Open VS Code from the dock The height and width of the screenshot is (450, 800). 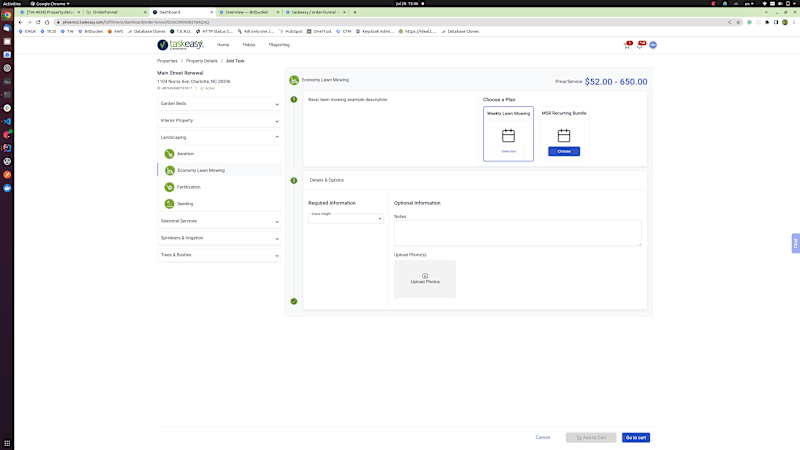coord(7,121)
